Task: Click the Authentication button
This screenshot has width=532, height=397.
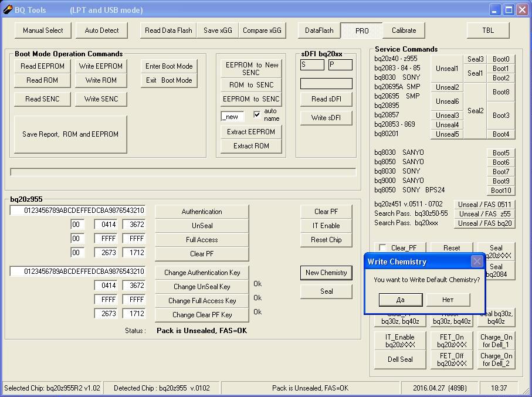Action: (202, 212)
